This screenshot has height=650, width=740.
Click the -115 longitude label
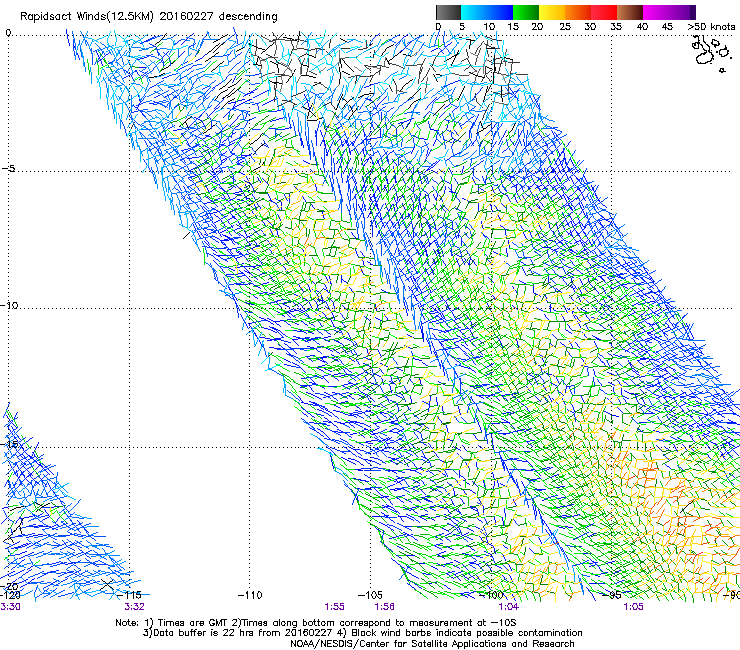click(x=129, y=595)
